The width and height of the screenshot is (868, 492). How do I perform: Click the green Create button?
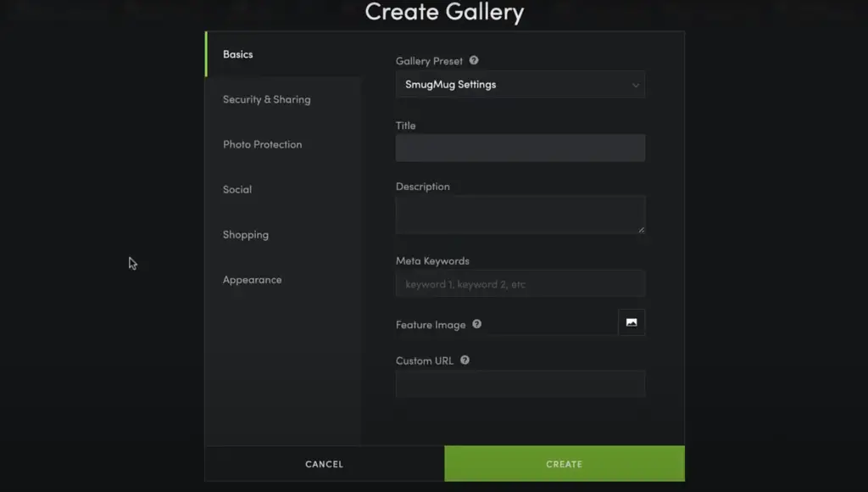564,464
